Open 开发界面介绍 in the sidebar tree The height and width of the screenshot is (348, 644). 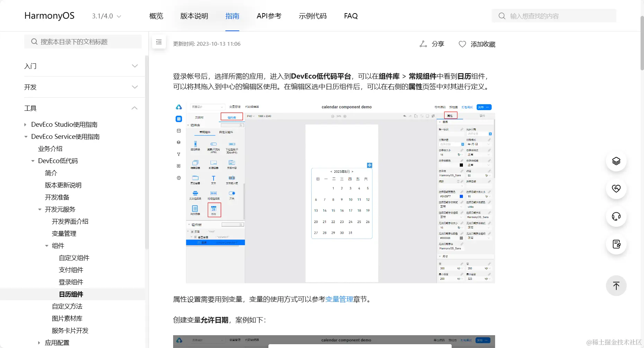[70, 222]
